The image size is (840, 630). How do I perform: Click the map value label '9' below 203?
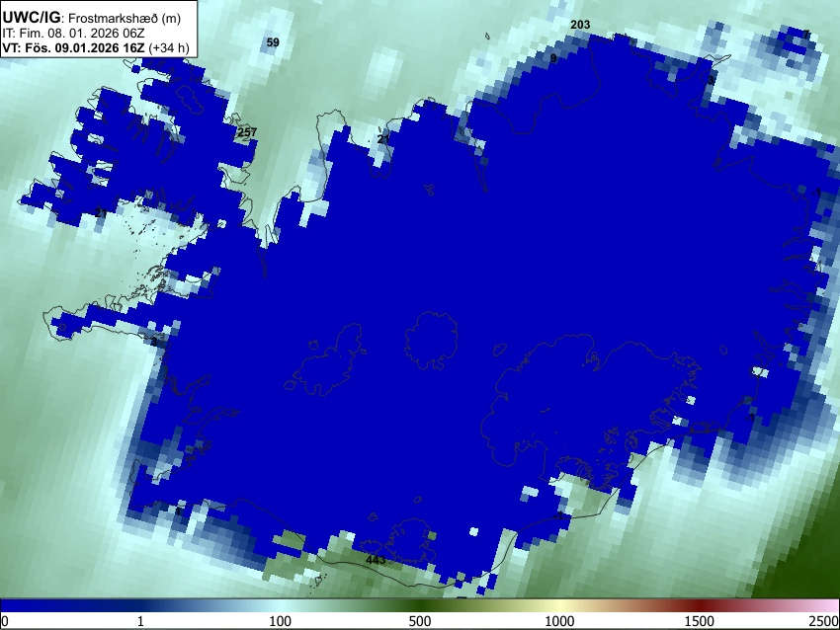coord(553,58)
